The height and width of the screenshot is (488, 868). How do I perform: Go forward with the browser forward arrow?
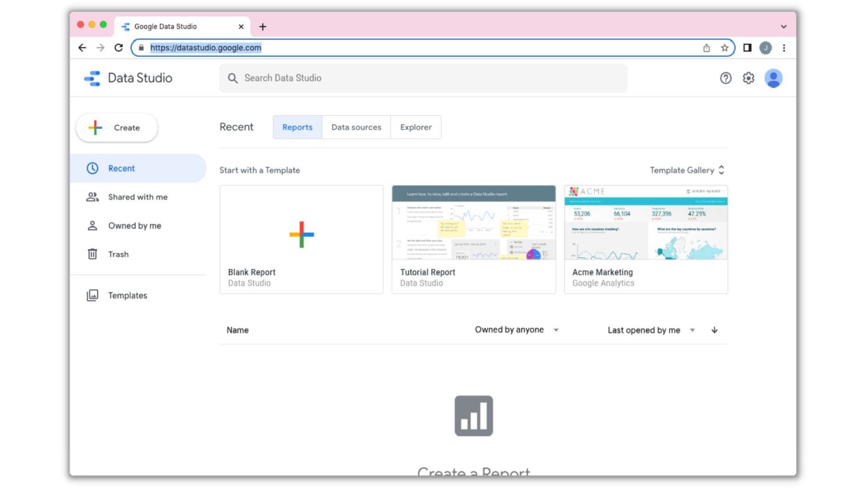101,48
